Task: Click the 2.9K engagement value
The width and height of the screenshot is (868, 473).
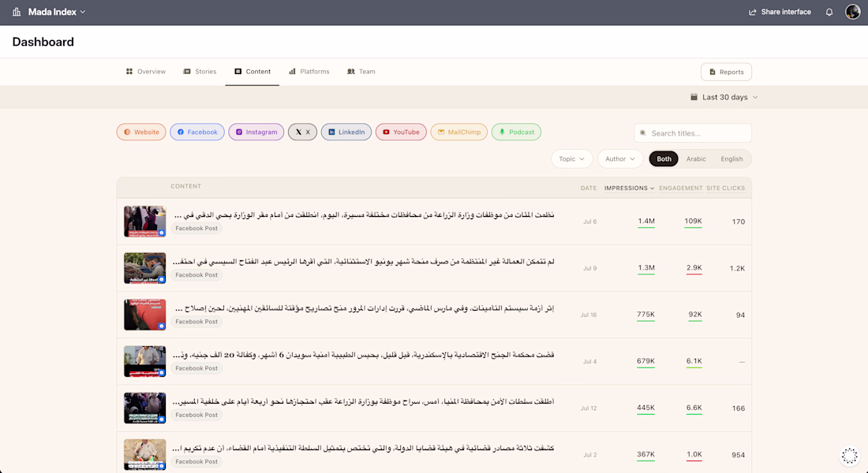Action: pos(694,268)
